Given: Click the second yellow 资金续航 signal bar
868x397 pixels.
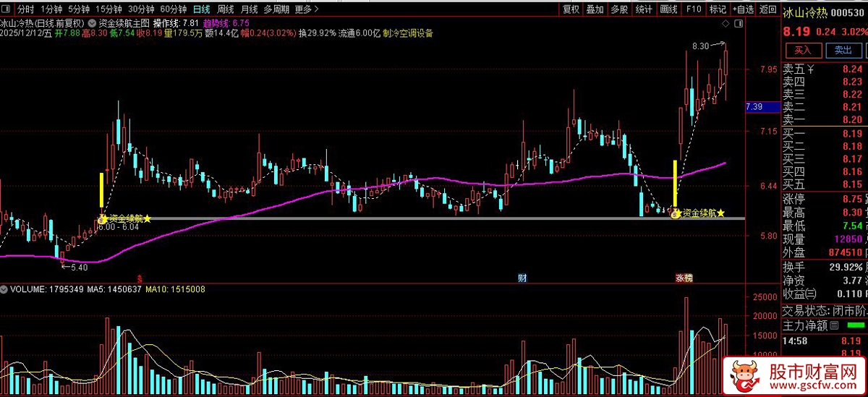Looking at the screenshot, I should [x=675, y=184].
